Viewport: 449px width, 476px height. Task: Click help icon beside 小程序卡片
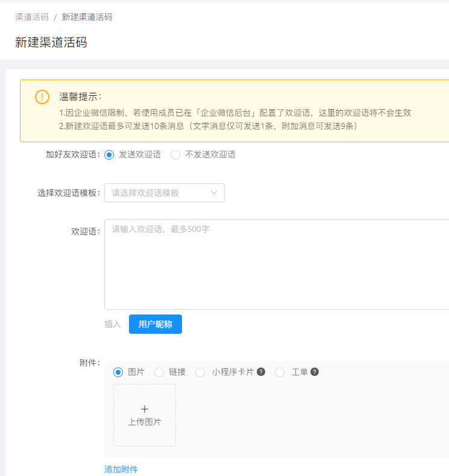click(261, 372)
